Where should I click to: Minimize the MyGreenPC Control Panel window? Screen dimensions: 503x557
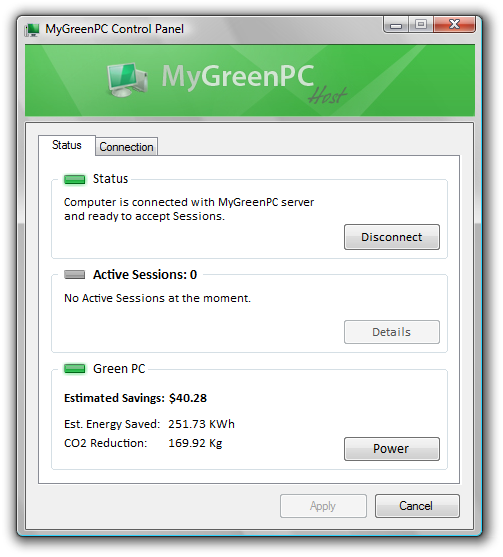396,25
